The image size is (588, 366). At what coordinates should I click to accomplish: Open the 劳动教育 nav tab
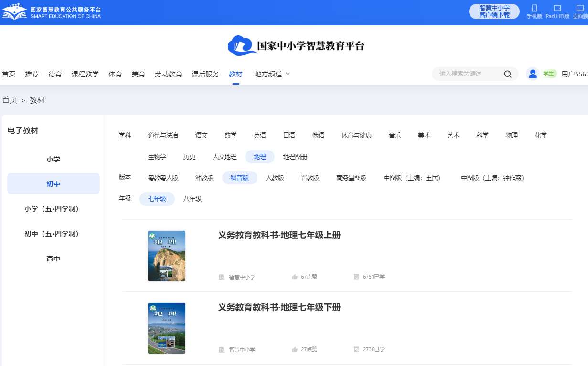[x=168, y=74]
